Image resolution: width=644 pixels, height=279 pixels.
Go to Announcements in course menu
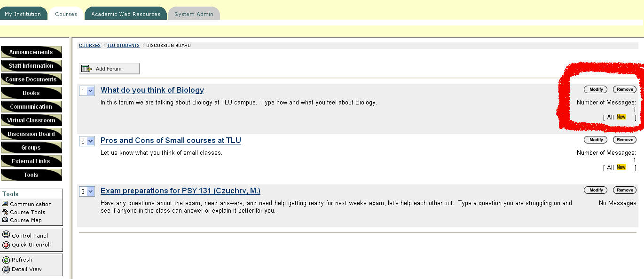click(31, 52)
